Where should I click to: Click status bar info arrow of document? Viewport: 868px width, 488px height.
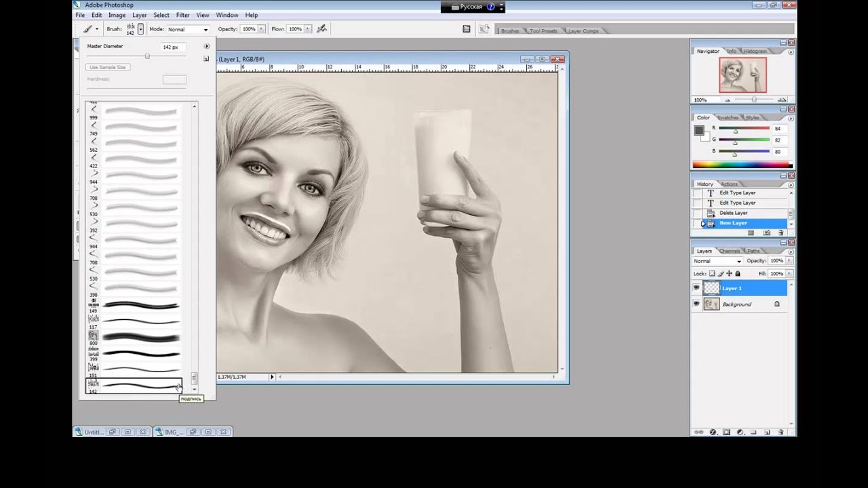point(272,377)
